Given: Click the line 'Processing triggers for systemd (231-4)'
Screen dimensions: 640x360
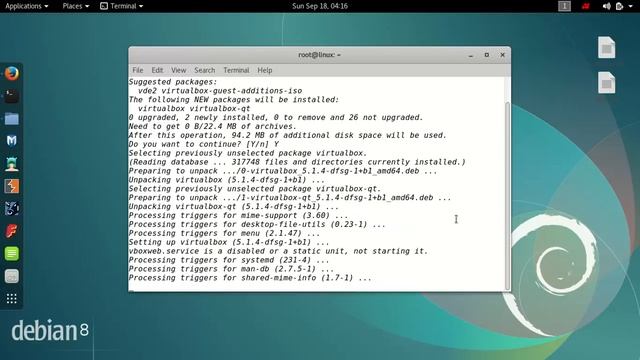Looking at the screenshot, I should coord(229,260).
